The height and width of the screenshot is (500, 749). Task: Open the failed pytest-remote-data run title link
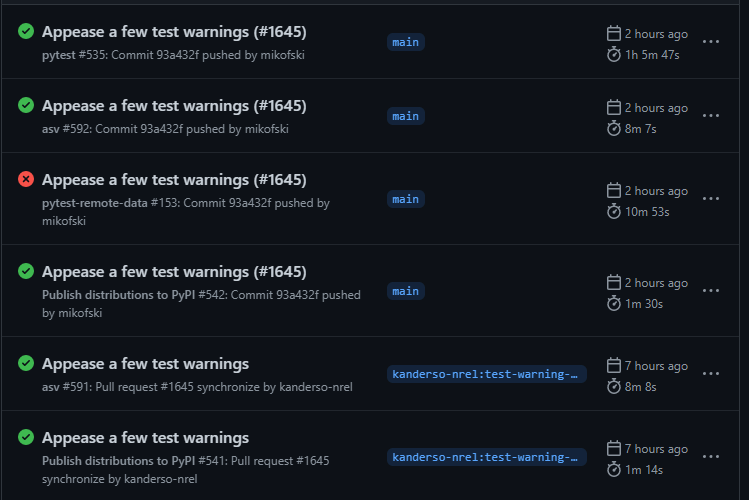click(174, 180)
